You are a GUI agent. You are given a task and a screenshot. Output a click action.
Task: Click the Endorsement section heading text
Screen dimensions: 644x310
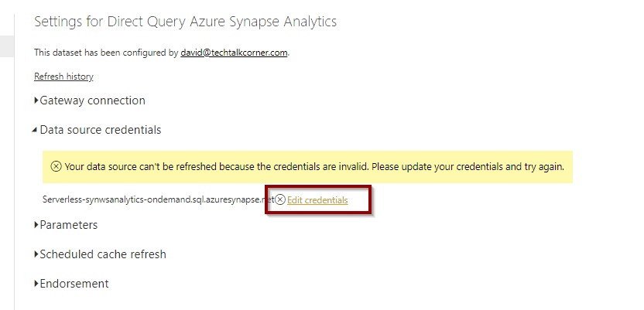74,284
